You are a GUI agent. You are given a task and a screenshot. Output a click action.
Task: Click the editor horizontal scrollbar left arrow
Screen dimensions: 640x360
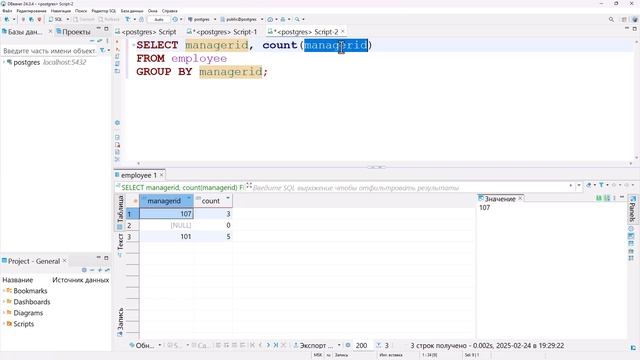(x=139, y=163)
